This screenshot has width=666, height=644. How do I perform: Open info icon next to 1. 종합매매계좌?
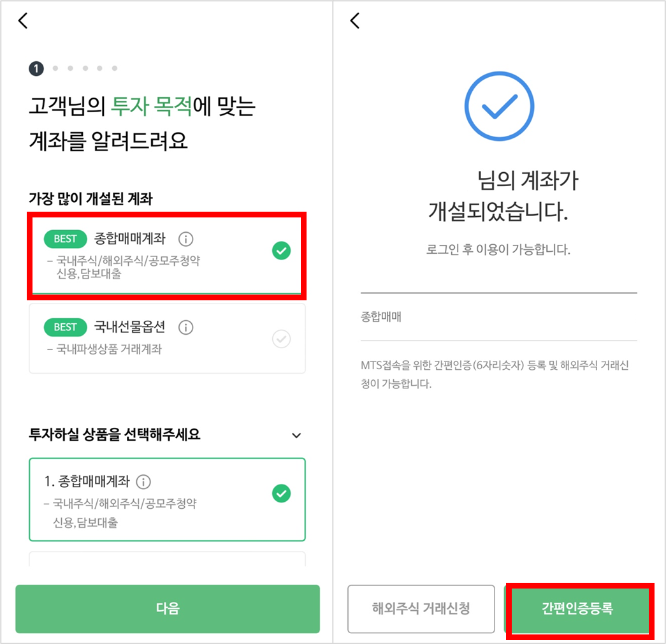[x=143, y=481]
